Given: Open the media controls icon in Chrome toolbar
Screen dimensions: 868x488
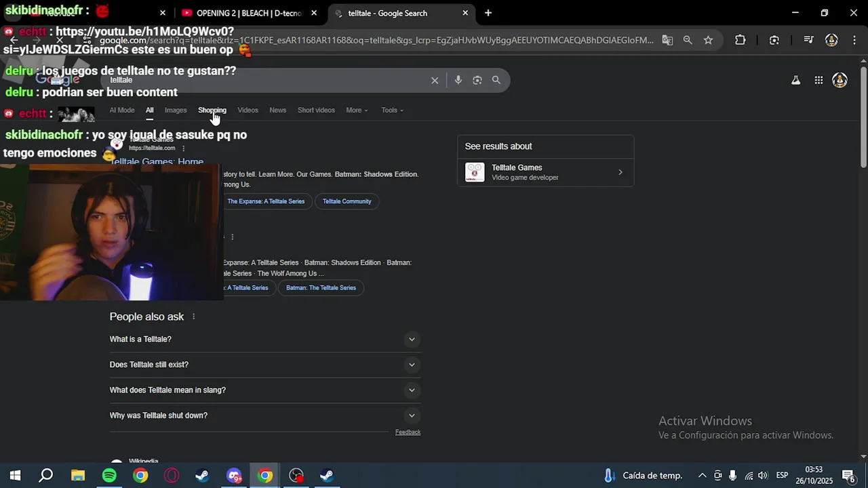Looking at the screenshot, I should coord(808,40).
